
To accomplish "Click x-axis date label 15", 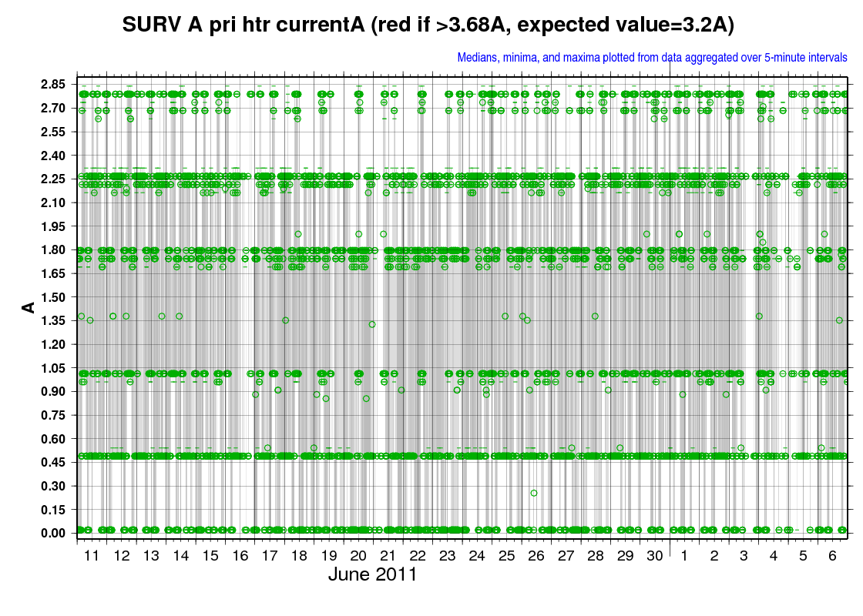I will (210, 556).
